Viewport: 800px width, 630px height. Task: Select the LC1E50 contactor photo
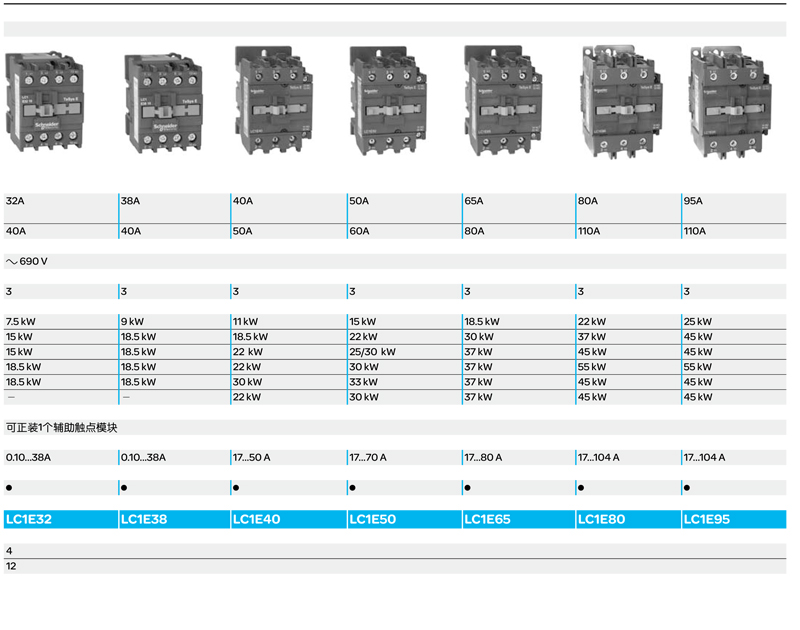tap(388, 100)
